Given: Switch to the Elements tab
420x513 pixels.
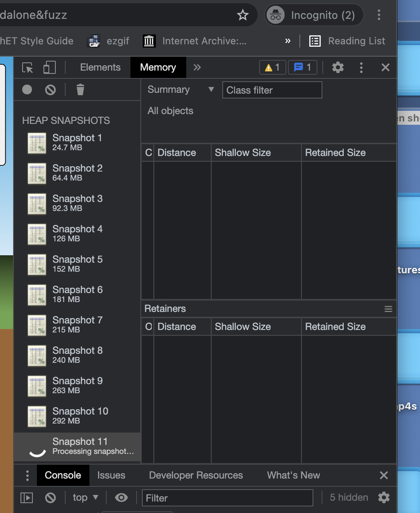Looking at the screenshot, I should (x=100, y=67).
